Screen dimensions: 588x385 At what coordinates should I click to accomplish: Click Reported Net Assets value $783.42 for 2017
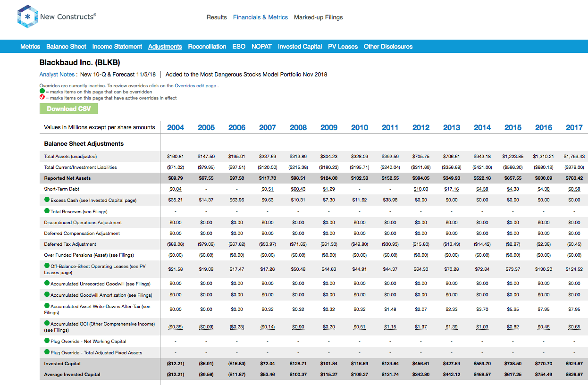point(574,178)
